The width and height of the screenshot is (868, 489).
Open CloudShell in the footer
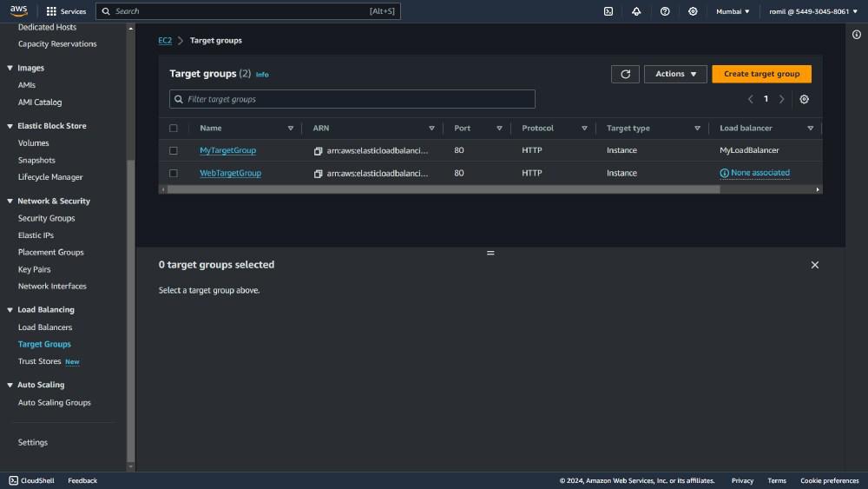[x=31, y=480]
